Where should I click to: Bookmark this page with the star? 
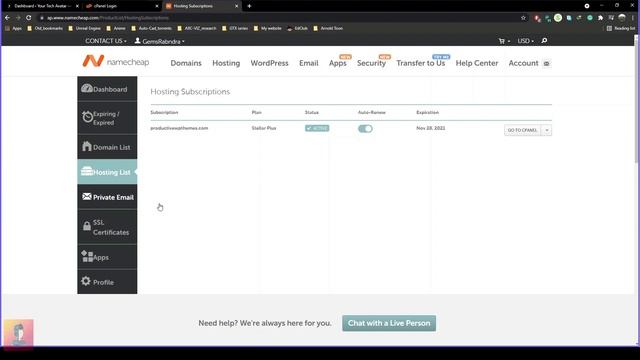click(523, 18)
